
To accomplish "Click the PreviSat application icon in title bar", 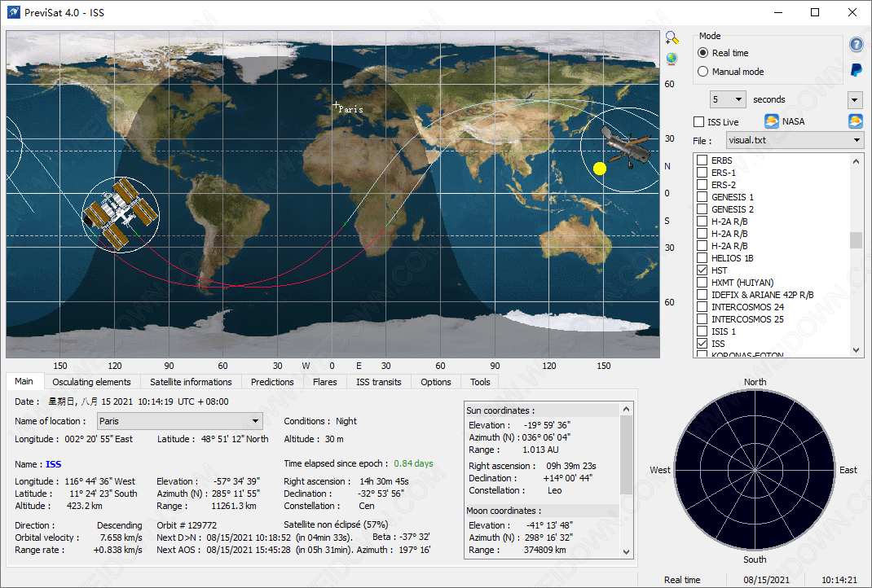I will click(14, 12).
